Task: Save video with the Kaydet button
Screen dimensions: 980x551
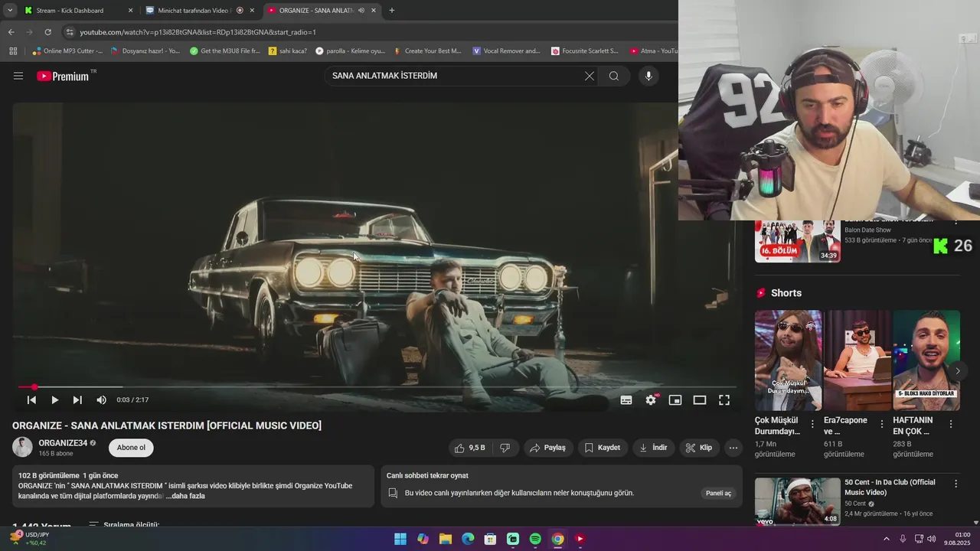Action: [x=603, y=448]
